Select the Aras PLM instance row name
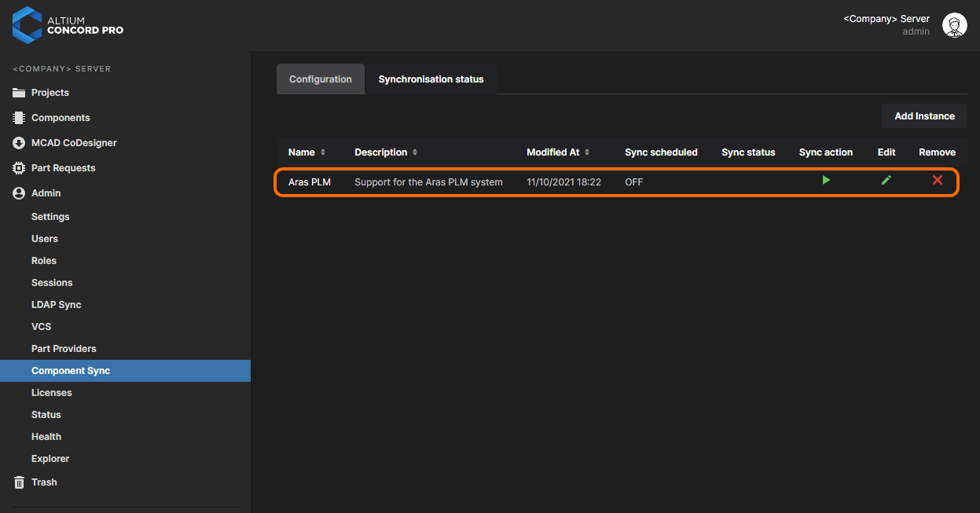 310,182
